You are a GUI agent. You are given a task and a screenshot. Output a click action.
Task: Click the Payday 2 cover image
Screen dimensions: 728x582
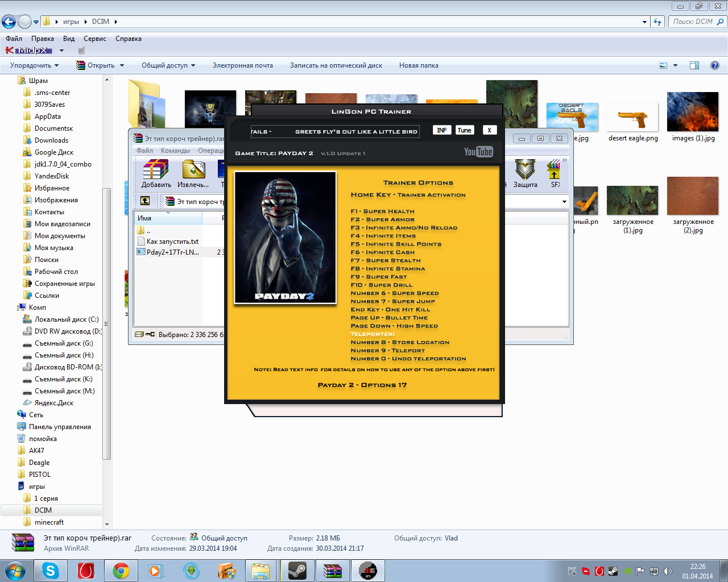286,238
